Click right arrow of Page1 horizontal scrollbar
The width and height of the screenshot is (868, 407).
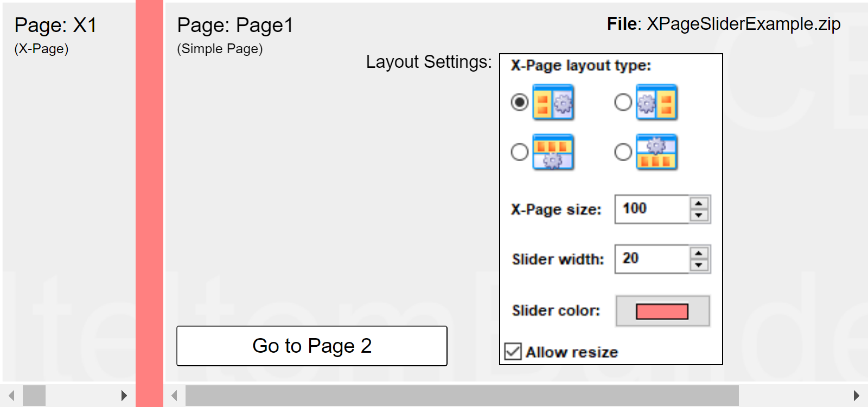click(856, 396)
